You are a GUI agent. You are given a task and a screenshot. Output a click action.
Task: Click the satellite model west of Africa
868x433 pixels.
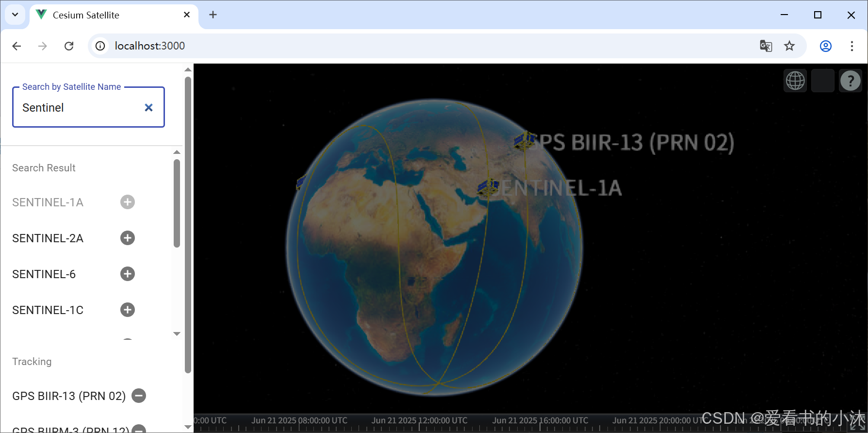[301, 183]
